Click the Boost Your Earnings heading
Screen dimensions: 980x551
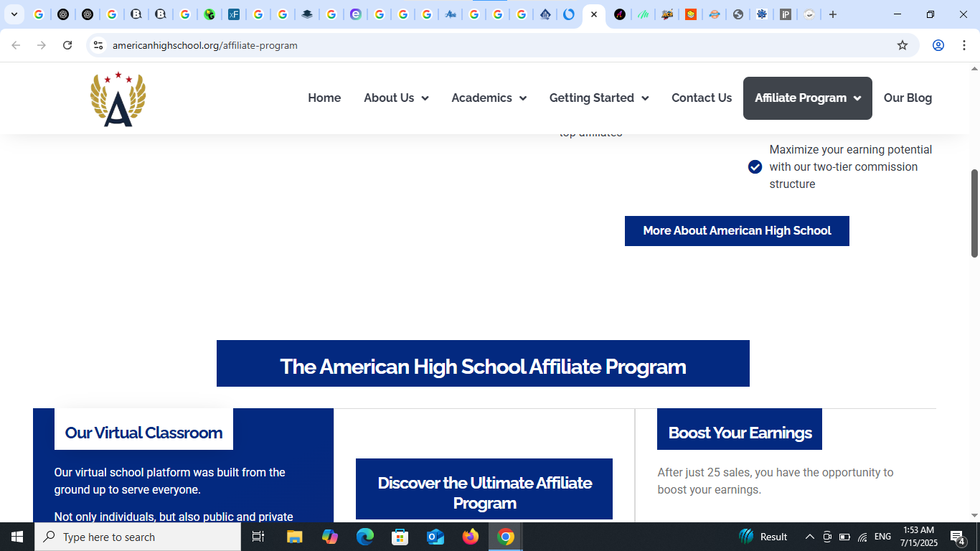(x=740, y=433)
